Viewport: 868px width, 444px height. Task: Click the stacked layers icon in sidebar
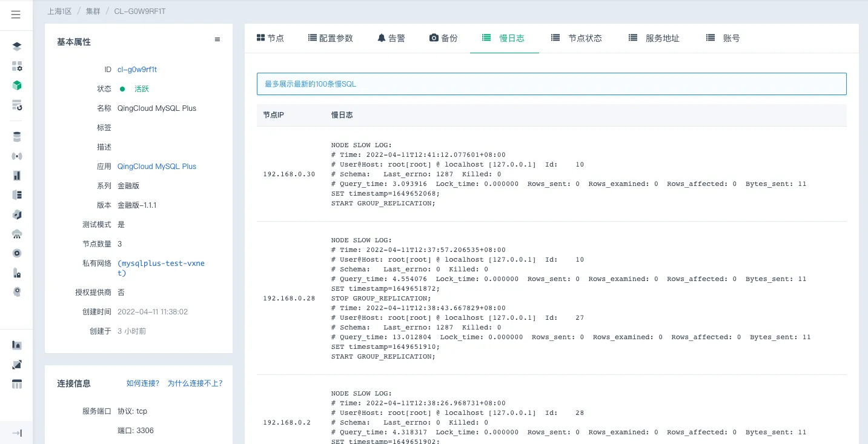pyautogui.click(x=17, y=47)
